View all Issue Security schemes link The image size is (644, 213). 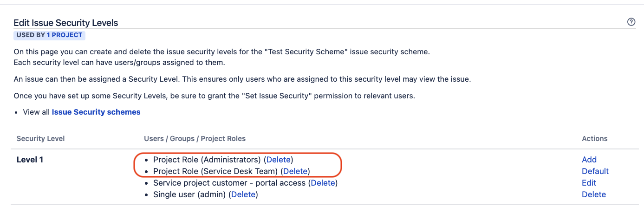point(96,112)
